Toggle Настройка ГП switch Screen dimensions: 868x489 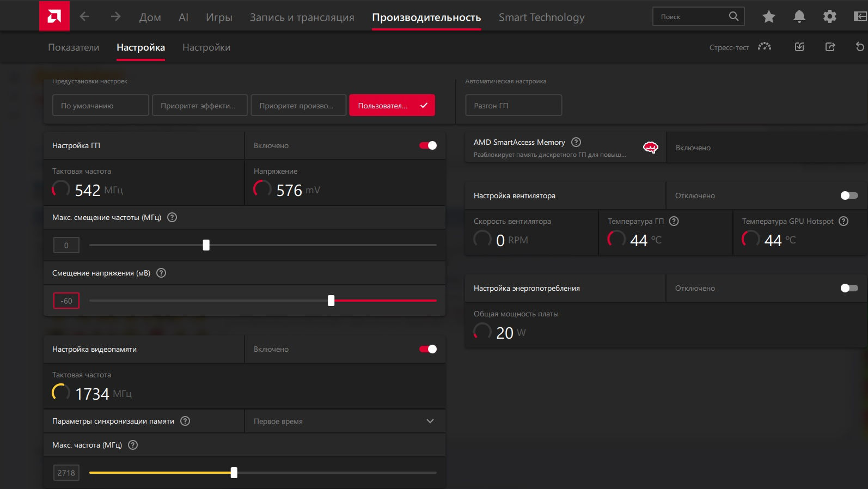428,145
